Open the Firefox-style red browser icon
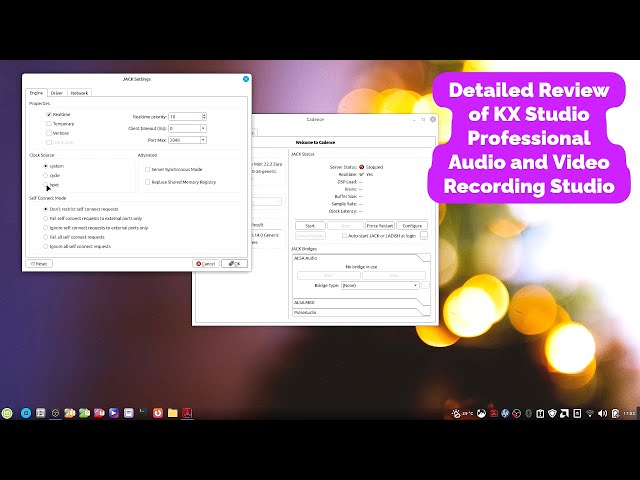Viewport: 640px width, 480px height. [158, 413]
